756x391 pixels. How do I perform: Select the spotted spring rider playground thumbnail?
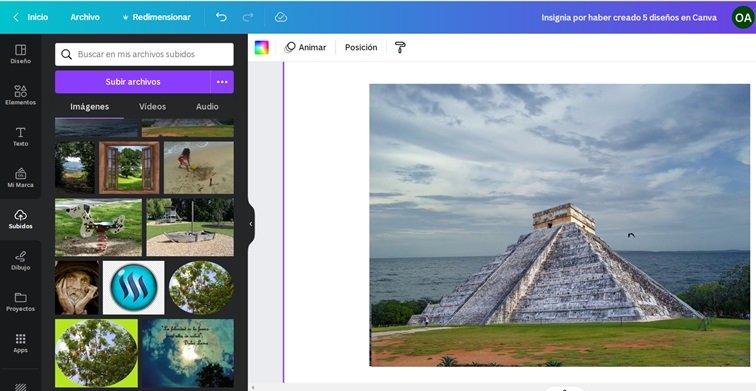click(x=98, y=227)
